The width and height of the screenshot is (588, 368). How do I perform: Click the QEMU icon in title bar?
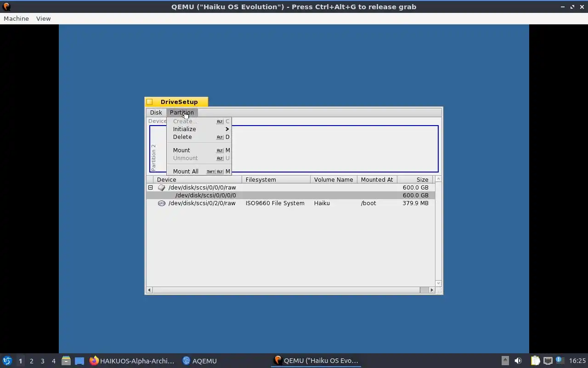click(6, 7)
